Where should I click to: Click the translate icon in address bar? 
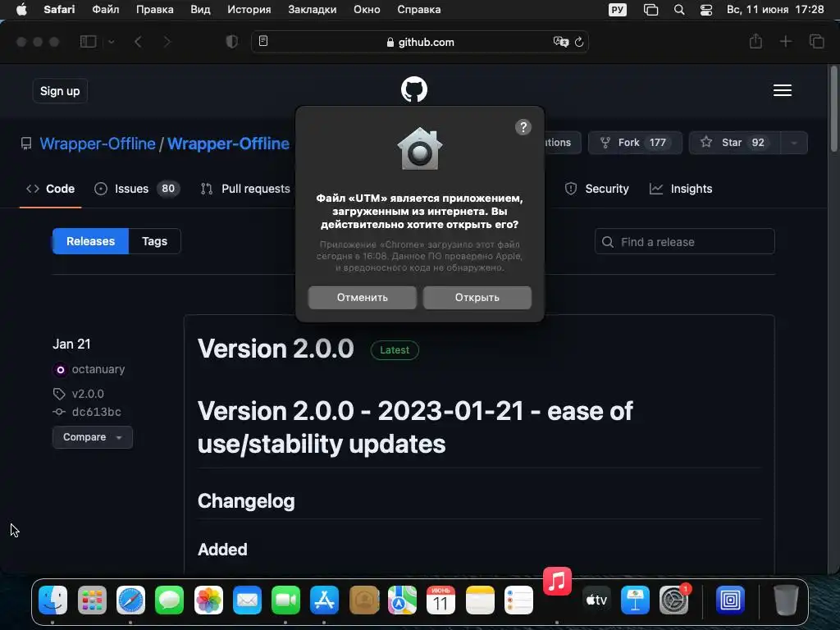pos(560,42)
